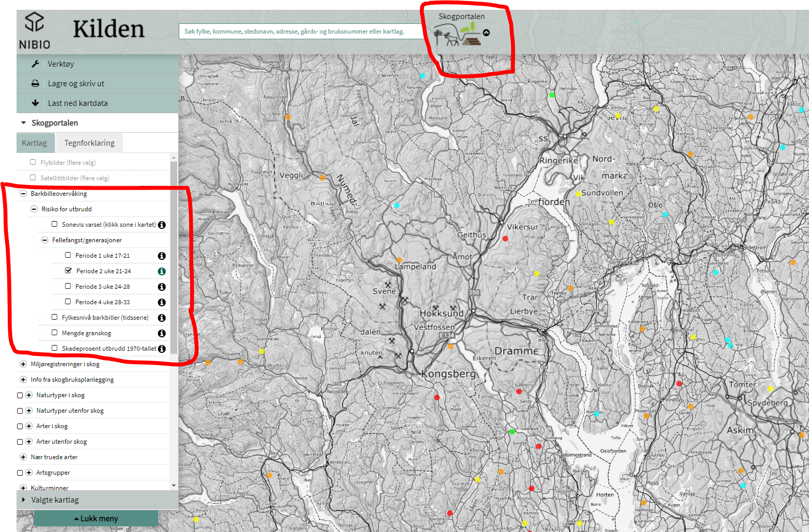Expand the Valgte kartlag section
The image size is (809, 532).
tap(24, 500)
